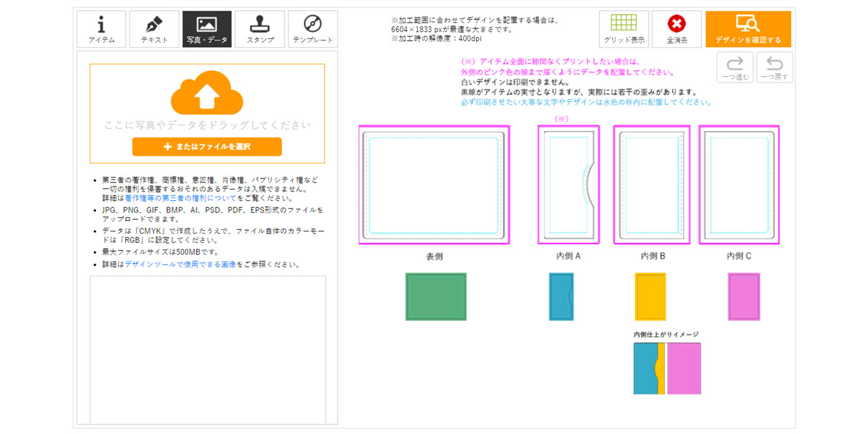This screenshot has width=868, height=434.
Task: Click the 内側 C label
Action: tap(739, 256)
